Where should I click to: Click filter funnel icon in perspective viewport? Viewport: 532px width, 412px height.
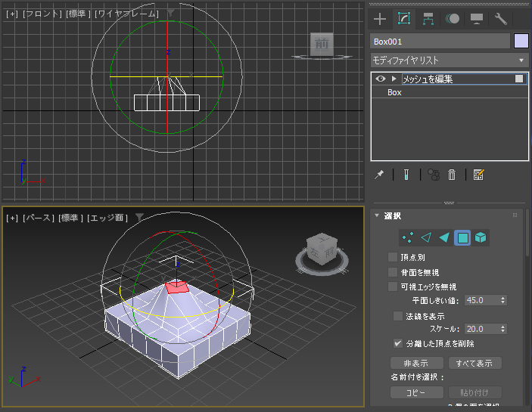[x=139, y=217]
